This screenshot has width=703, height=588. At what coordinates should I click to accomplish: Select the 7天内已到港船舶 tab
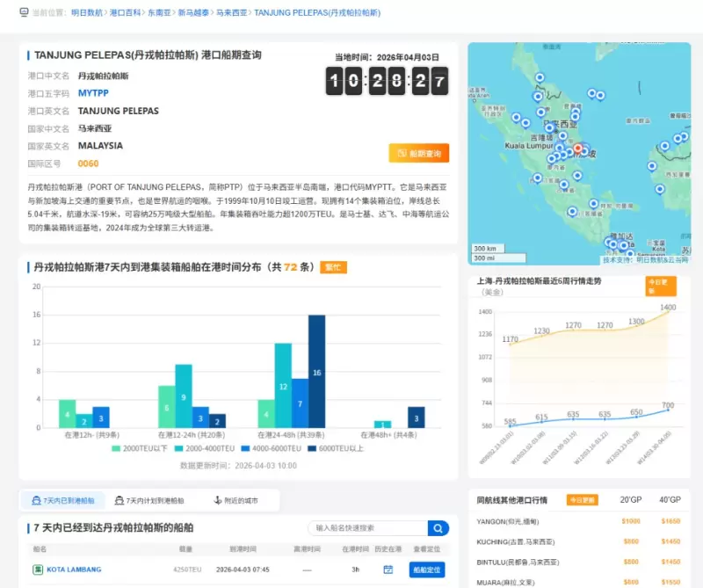pyautogui.click(x=63, y=500)
